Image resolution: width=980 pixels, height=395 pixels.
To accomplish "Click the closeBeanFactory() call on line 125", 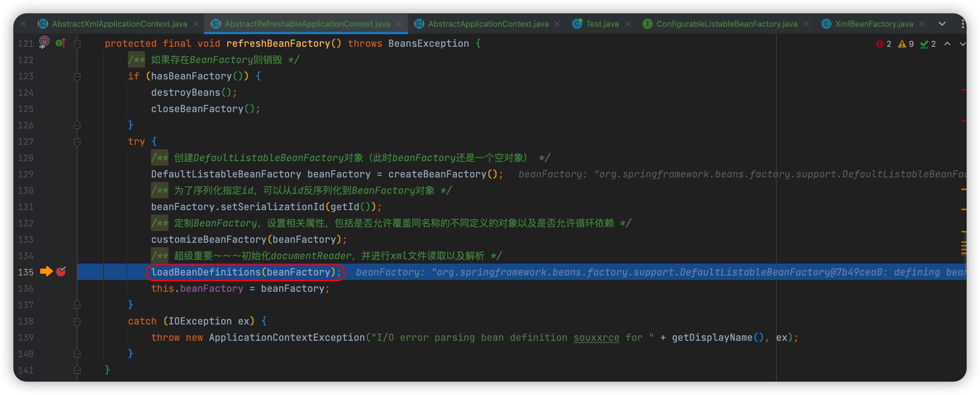I will click(203, 109).
